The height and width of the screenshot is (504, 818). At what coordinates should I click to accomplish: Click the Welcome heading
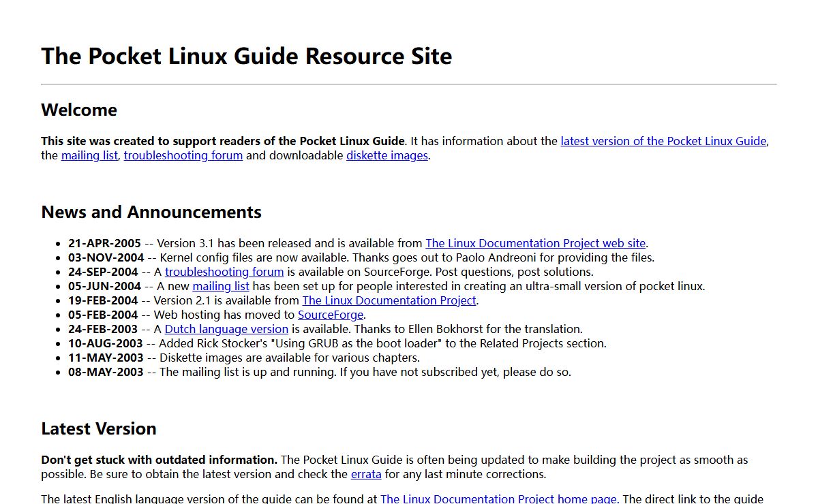[x=79, y=110]
